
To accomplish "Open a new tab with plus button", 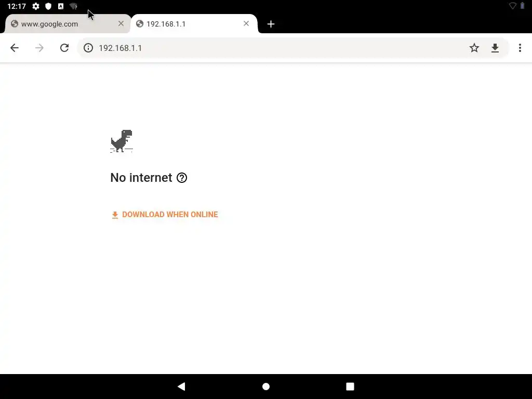I will [270, 24].
